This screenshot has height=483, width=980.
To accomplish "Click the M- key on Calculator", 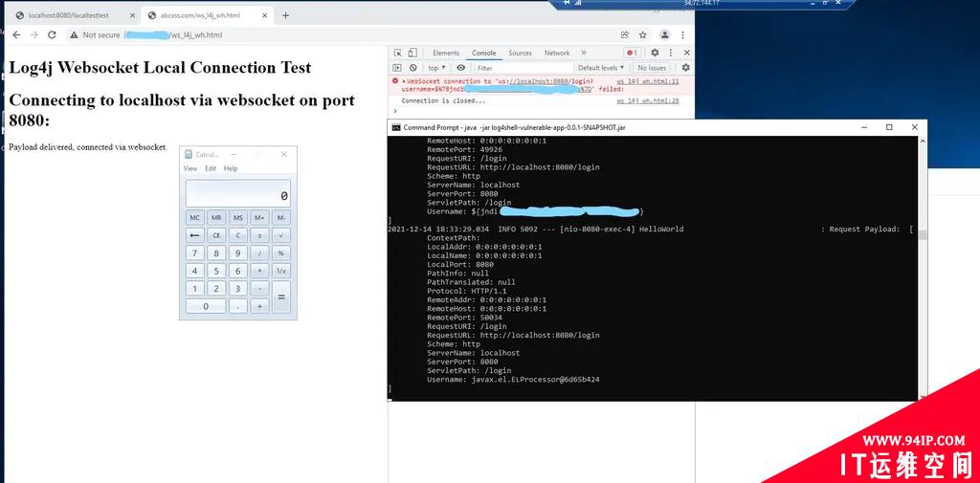I will [x=281, y=217].
